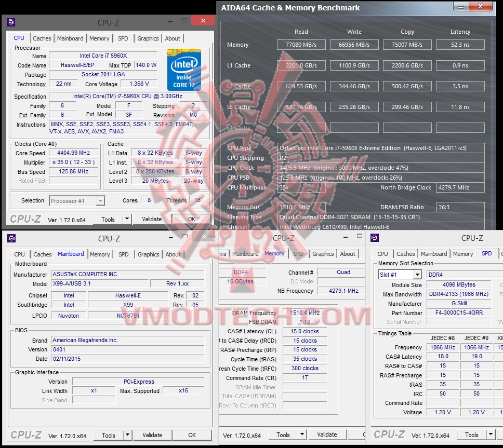Click Memory Write value 66956 MB/s
The width and height of the screenshot is (503, 448).
point(354,45)
